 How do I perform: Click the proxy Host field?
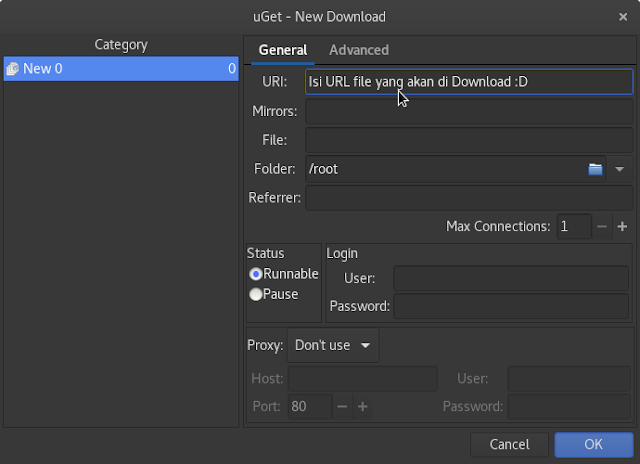click(363, 379)
